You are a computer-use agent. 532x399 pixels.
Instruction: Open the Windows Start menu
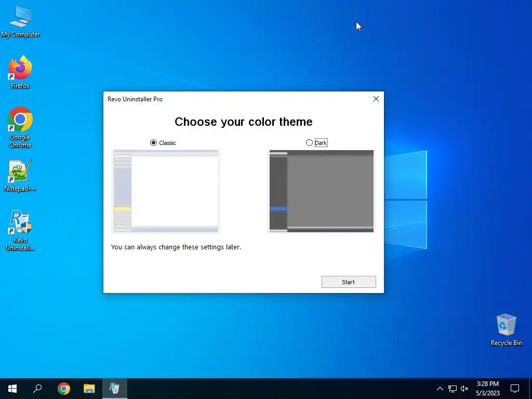point(12,389)
